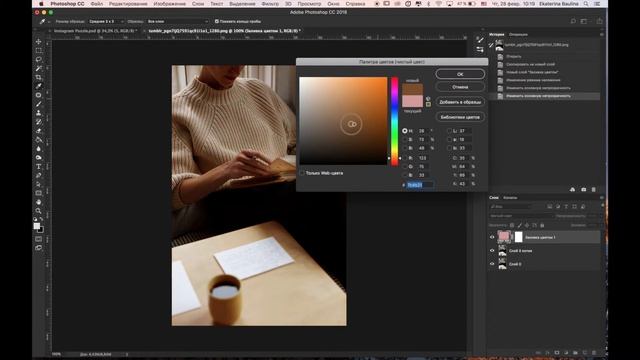
Task: Toggle Quick Mask mode icon
Action: (x=38, y=239)
